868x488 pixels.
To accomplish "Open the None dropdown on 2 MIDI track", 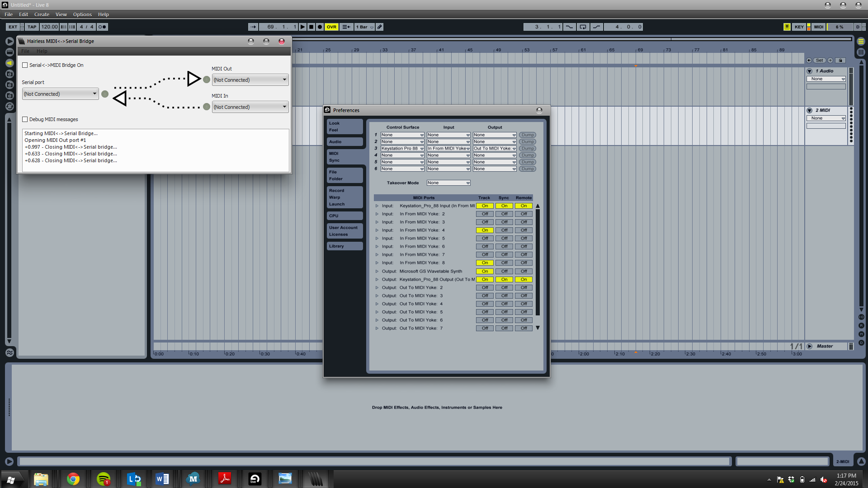I will 826,118.
